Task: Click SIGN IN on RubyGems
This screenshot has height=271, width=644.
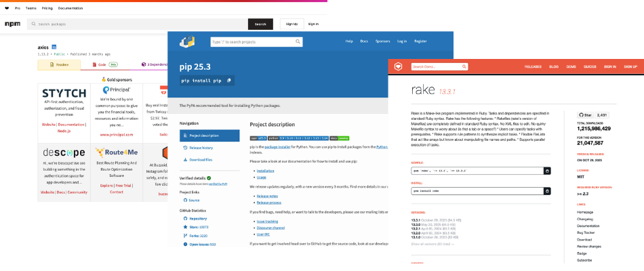Action: (610, 66)
